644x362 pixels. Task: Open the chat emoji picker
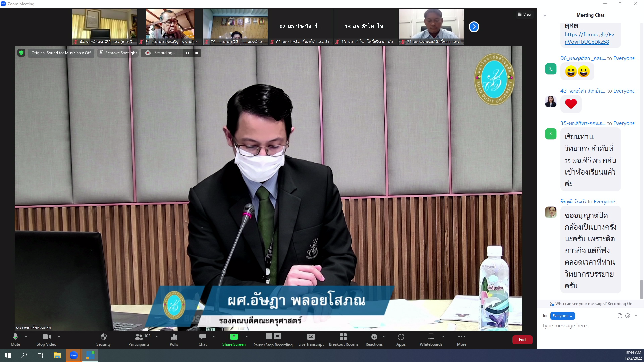tap(628, 316)
